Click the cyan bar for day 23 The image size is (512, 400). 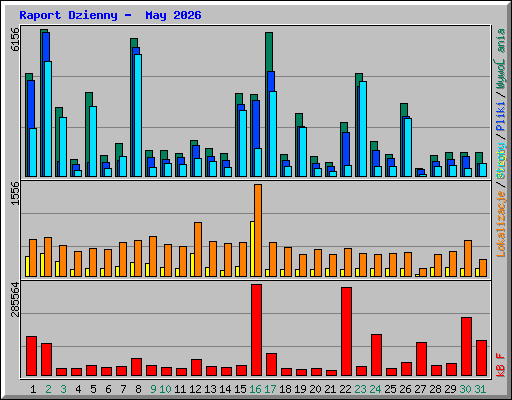pos(363,129)
